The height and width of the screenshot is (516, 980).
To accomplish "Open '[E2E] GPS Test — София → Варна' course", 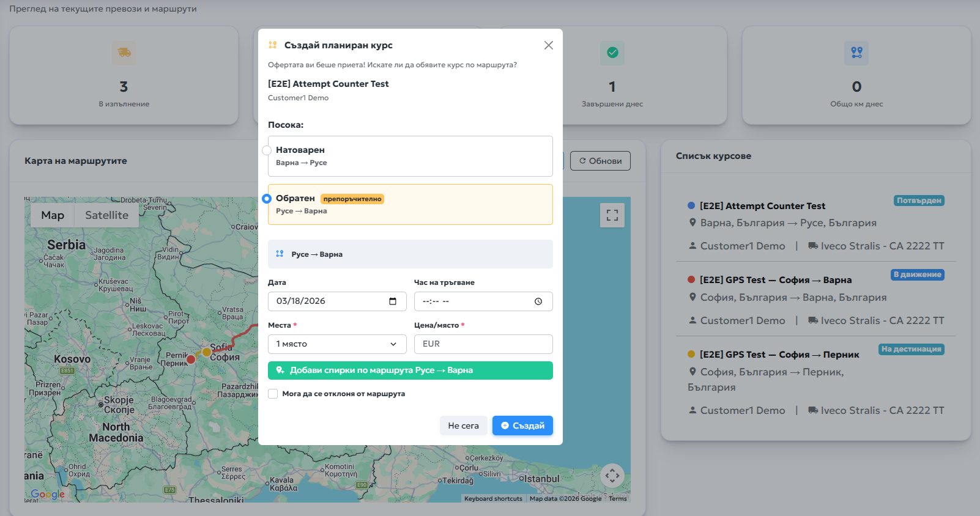I will (776, 280).
